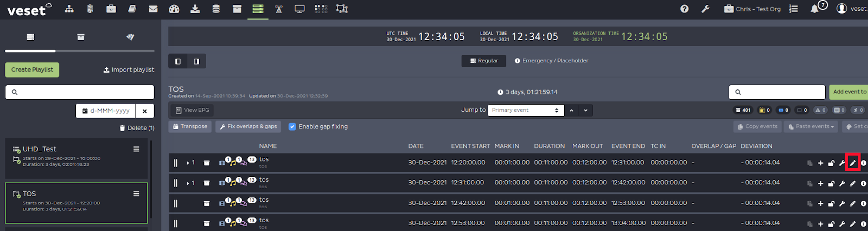
Task: Open the book icon in top navigation
Action: 132,9
